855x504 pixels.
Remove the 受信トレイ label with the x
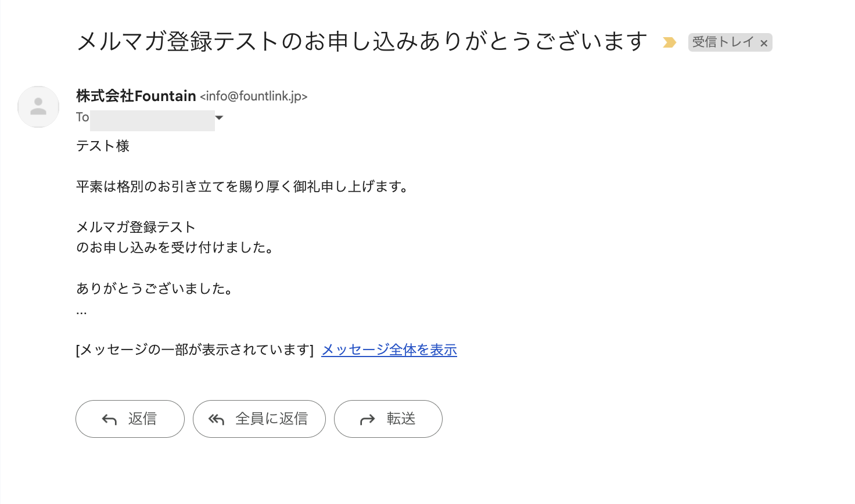coord(764,43)
